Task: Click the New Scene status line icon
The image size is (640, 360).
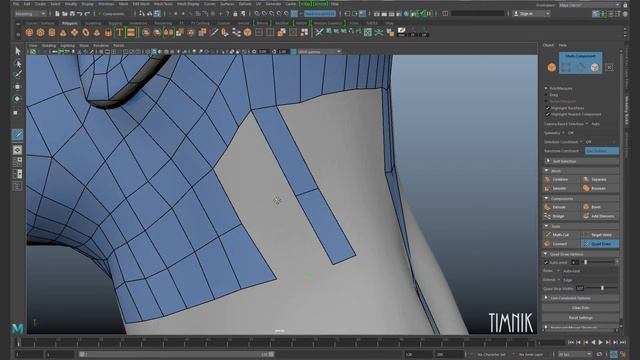Action: point(57,14)
